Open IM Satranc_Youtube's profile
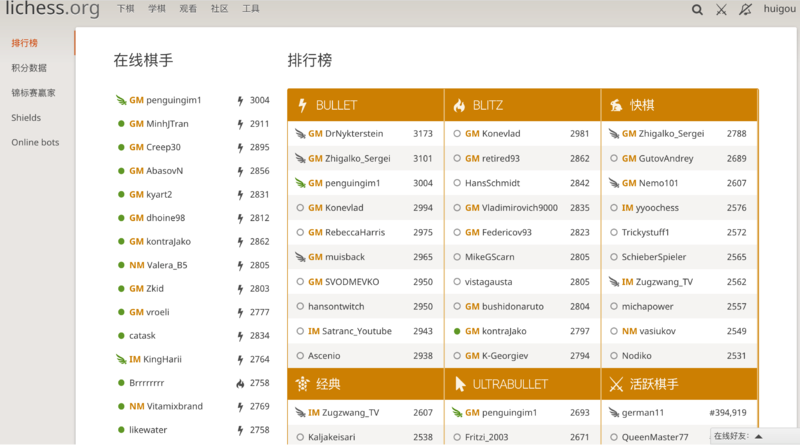 click(x=350, y=331)
